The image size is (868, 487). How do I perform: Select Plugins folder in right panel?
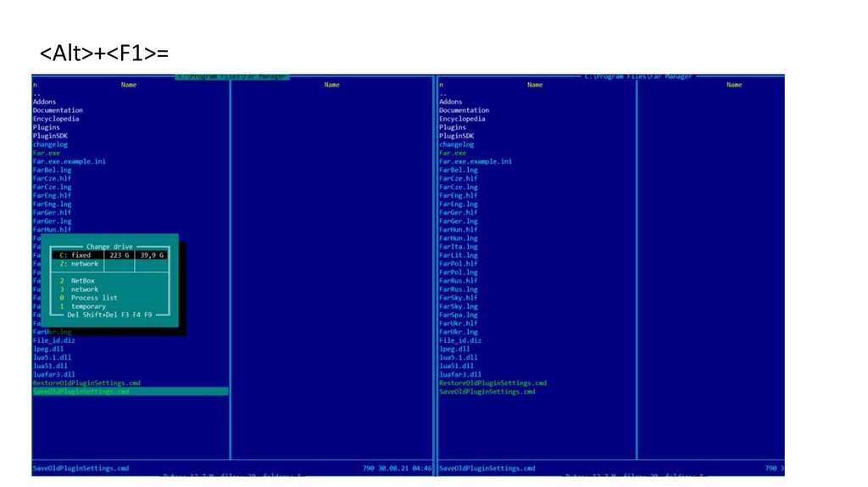point(453,127)
